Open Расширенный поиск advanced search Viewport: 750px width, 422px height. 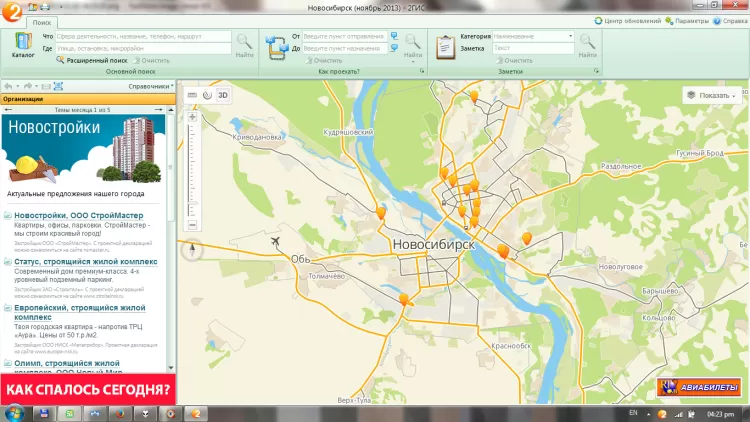click(x=92, y=60)
